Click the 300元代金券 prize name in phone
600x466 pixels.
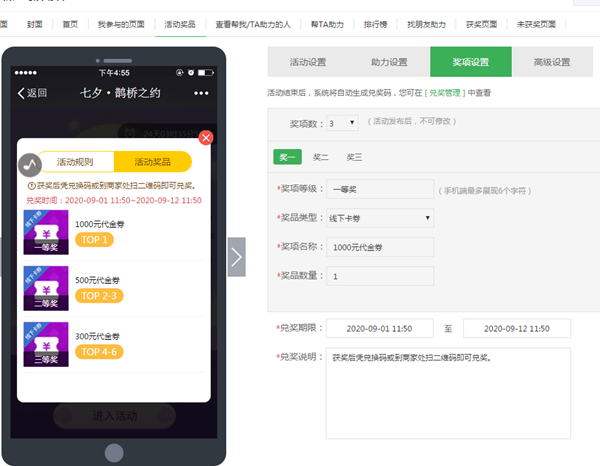(x=98, y=336)
